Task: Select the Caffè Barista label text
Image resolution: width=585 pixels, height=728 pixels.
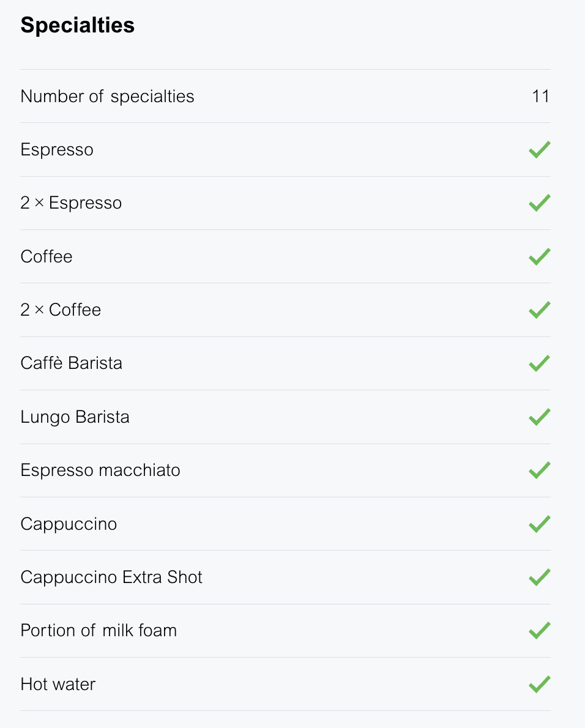Action: [71, 363]
